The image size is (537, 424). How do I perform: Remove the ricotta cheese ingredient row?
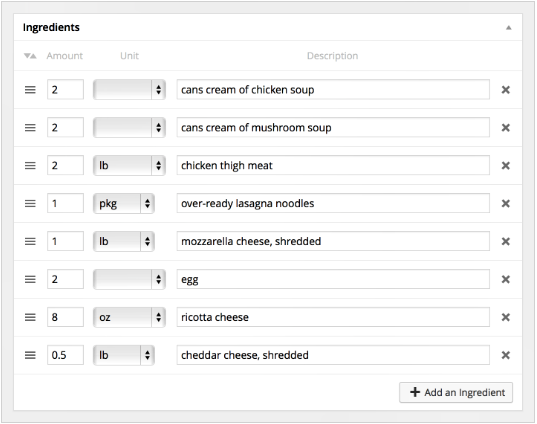pos(505,317)
